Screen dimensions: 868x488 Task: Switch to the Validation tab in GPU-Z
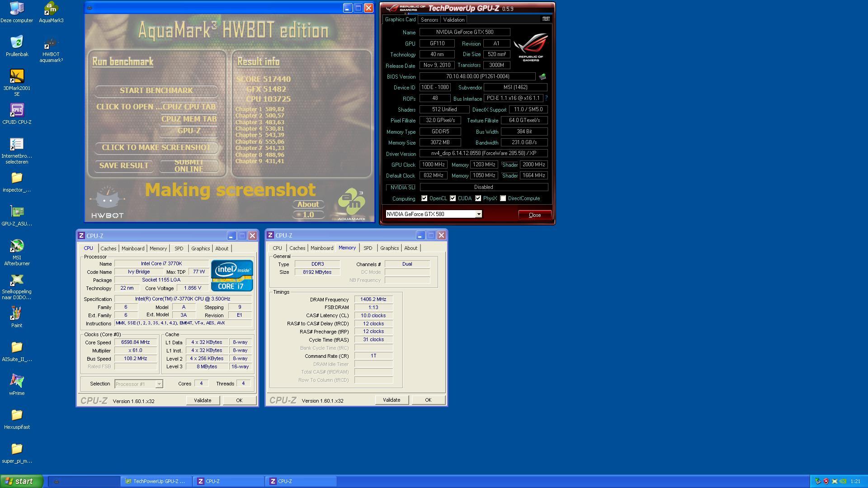click(x=453, y=19)
